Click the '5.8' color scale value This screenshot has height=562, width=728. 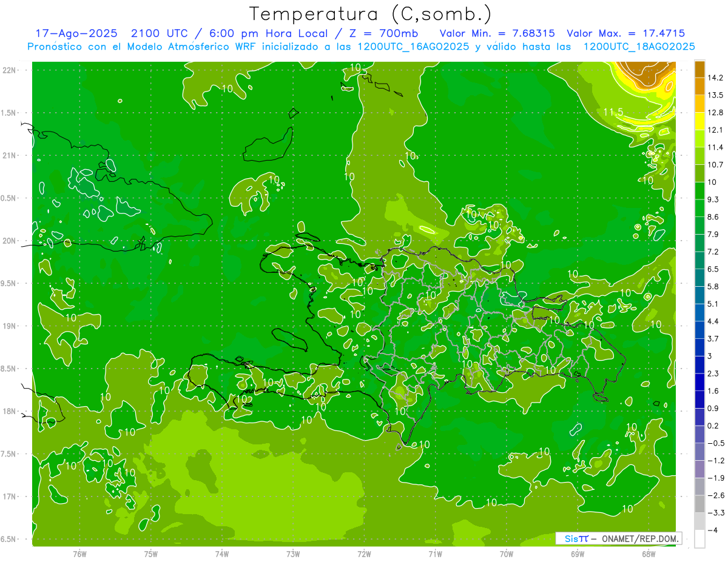713,287
